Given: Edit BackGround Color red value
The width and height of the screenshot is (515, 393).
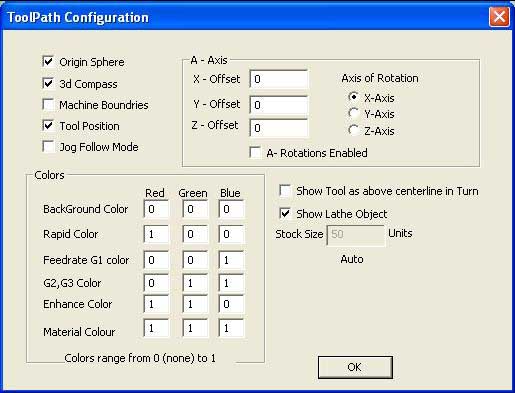Looking at the screenshot, I should point(156,209).
